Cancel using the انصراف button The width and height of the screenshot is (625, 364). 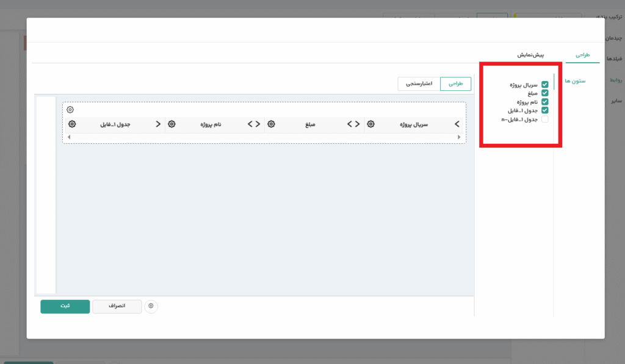pos(117,307)
